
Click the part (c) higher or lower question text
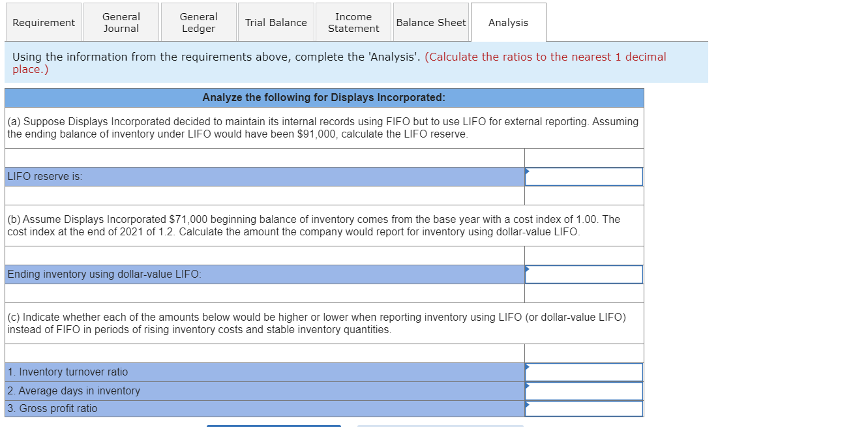point(316,323)
